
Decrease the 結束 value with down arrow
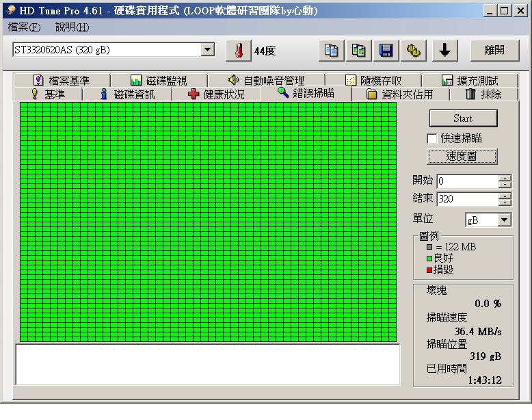505,202
